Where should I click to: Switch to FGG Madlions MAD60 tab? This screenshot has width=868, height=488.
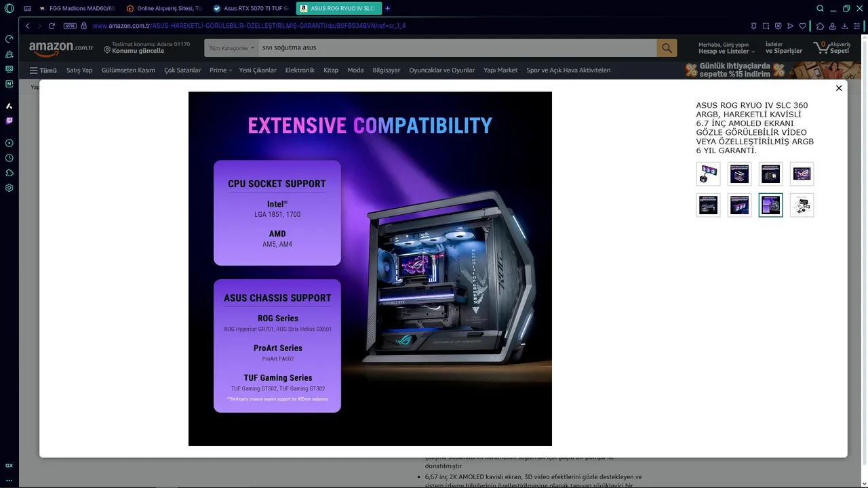(77, 8)
